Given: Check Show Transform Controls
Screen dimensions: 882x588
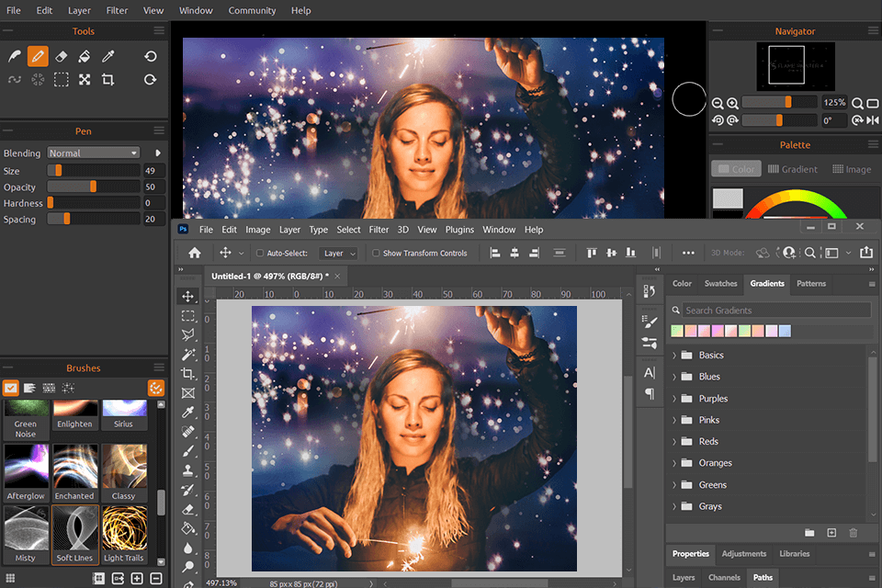Looking at the screenshot, I should click(x=376, y=254).
